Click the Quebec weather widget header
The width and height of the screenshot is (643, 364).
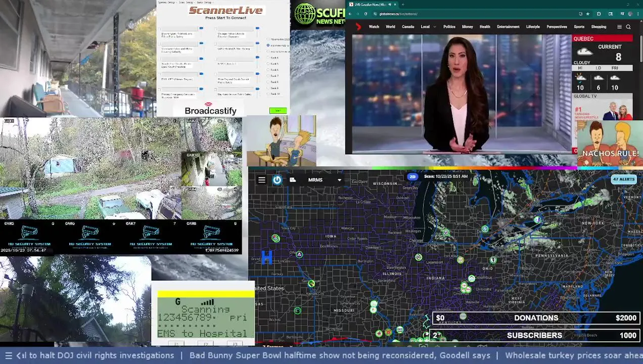click(602, 38)
